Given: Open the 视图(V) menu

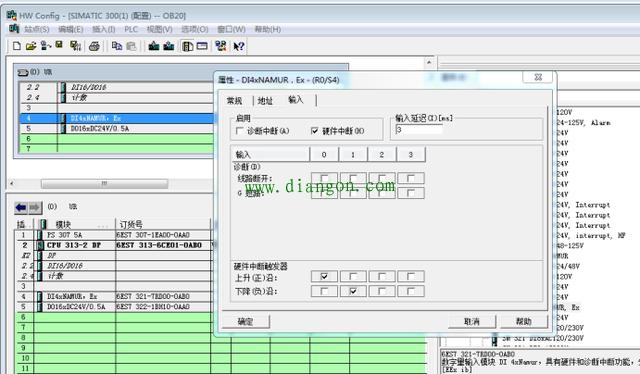Looking at the screenshot, I should pos(160,29).
